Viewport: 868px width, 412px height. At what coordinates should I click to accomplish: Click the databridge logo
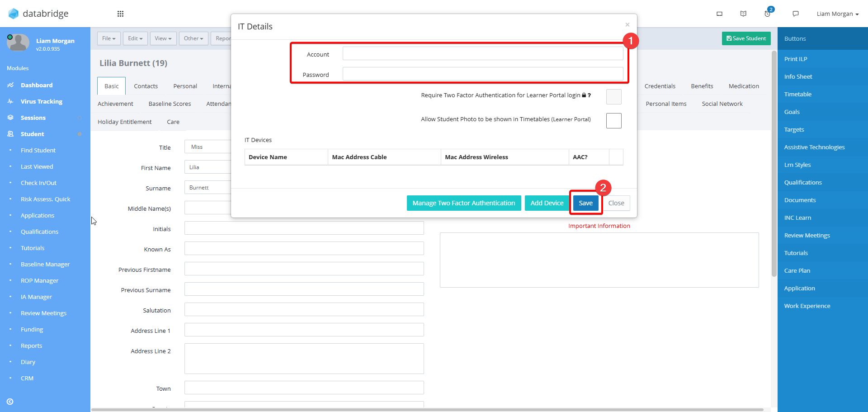[38, 14]
